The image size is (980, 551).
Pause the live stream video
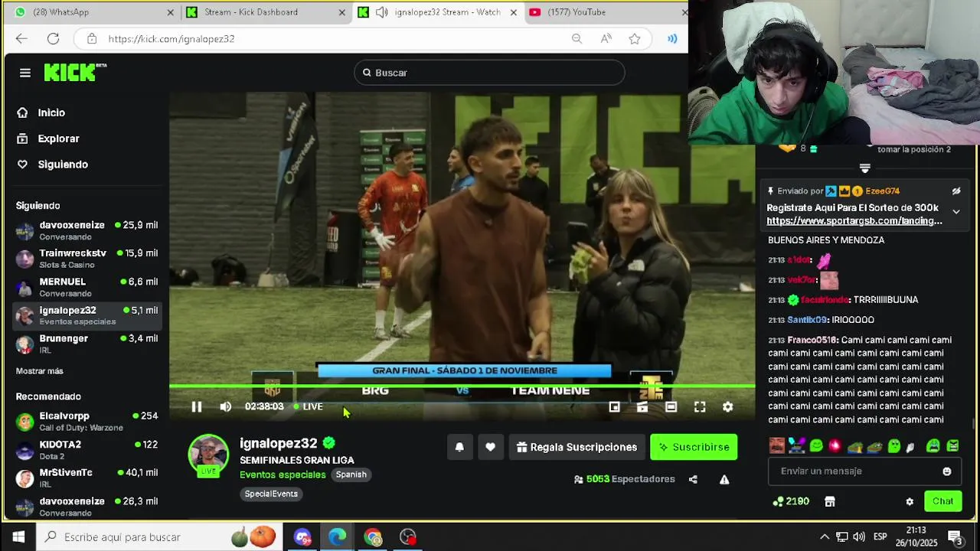pyautogui.click(x=197, y=407)
